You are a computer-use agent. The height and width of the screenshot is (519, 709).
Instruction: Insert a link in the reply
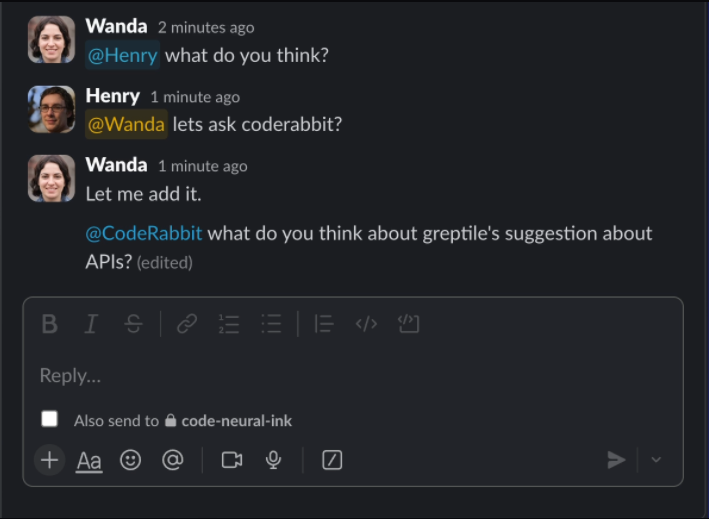pyautogui.click(x=187, y=324)
